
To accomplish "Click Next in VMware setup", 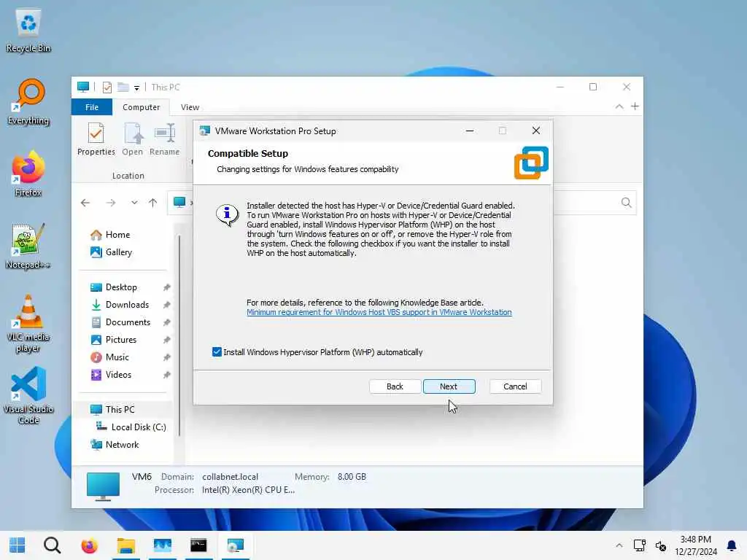I will 449,386.
